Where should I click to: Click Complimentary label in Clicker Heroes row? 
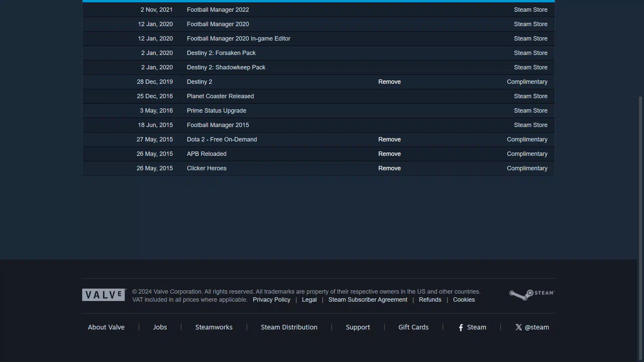[527, 168]
